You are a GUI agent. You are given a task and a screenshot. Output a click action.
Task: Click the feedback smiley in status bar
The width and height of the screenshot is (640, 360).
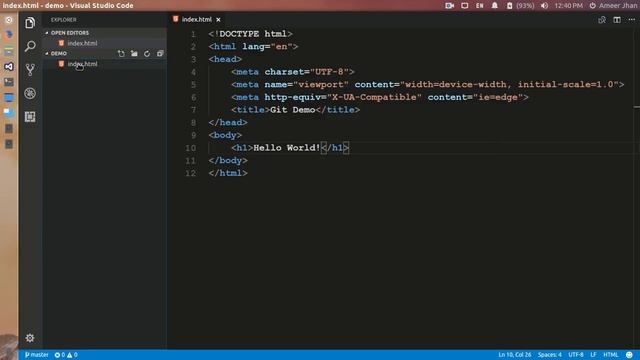coord(629,355)
